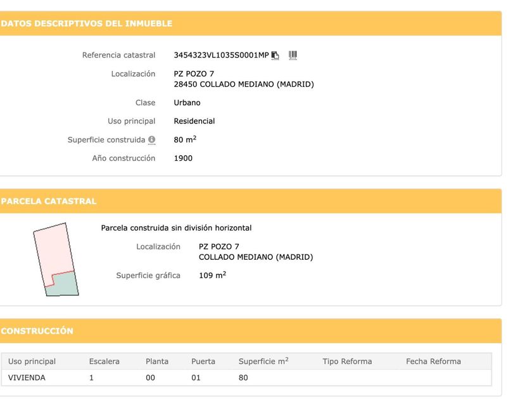Click the table Superficie value '80'
This screenshot has width=532, height=399.
[x=243, y=377]
